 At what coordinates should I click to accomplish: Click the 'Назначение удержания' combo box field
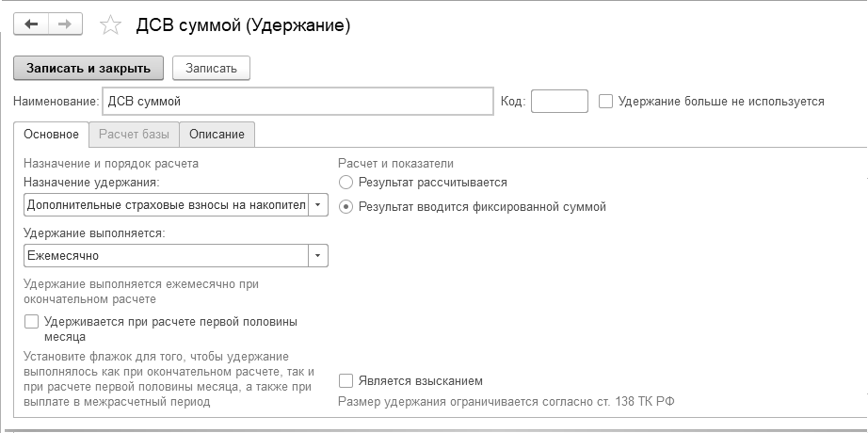click(x=166, y=204)
